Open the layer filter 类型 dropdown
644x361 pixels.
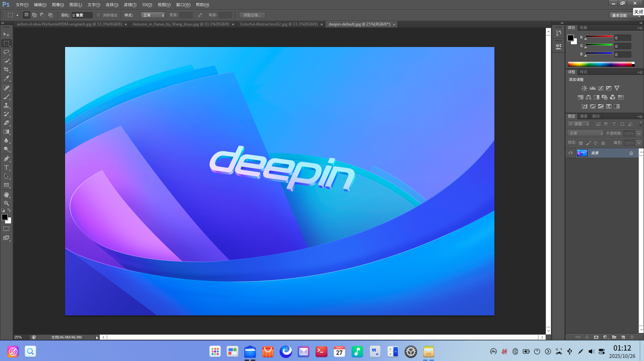[579, 124]
